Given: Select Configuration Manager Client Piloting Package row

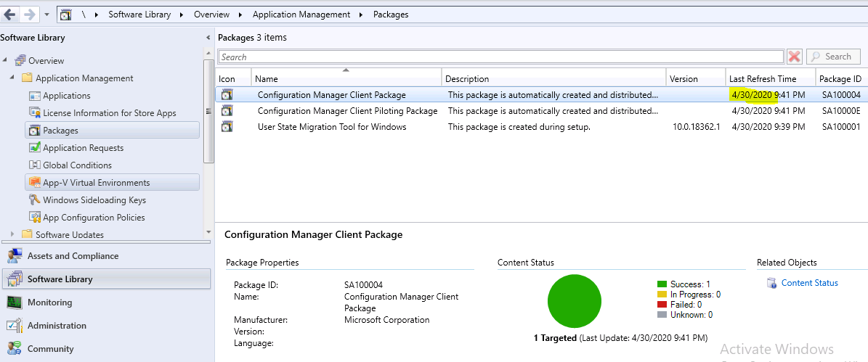Looking at the screenshot, I should pos(541,110).
